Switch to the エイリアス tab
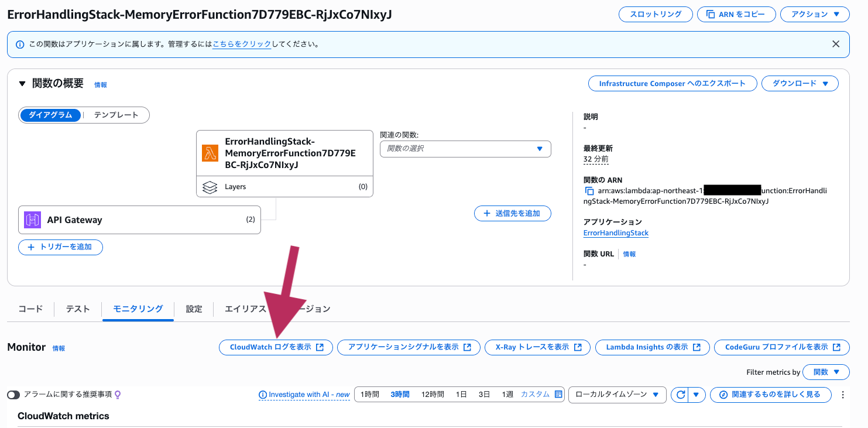Image resolution: width=868 pixels, height=428 pixels. click(x=245, y=309)
